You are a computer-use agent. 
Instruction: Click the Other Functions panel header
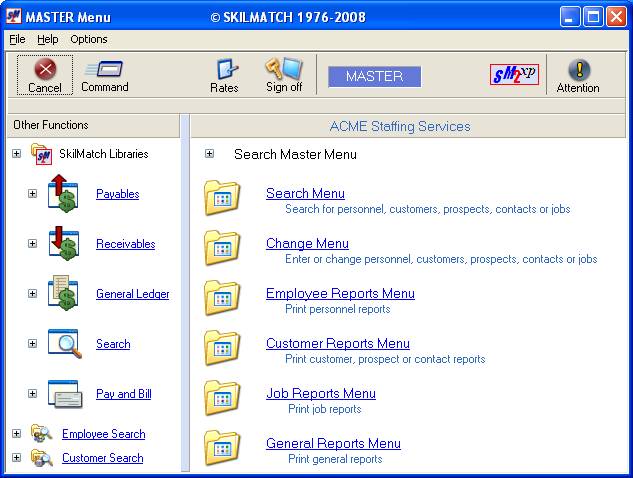coord(94,126)
